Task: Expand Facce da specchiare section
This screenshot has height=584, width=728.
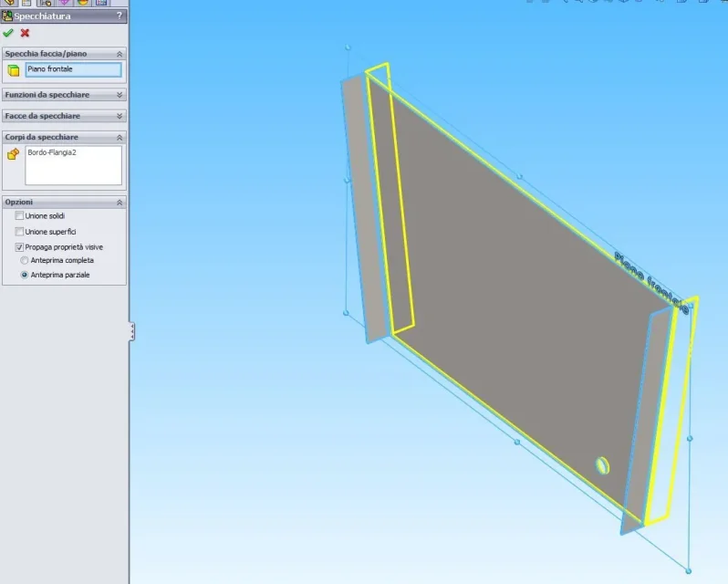Action: click(x=120, y=116)
